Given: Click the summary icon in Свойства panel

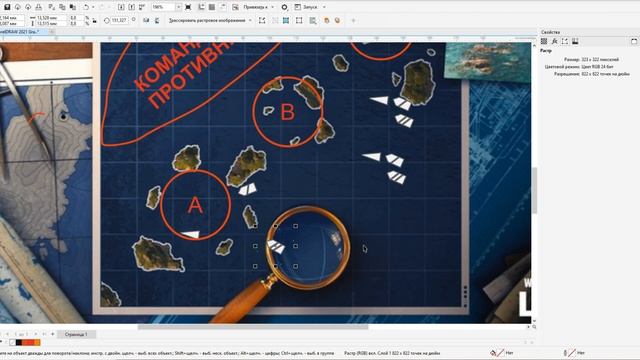Looking at the screenshot, I should pos(575,41).
